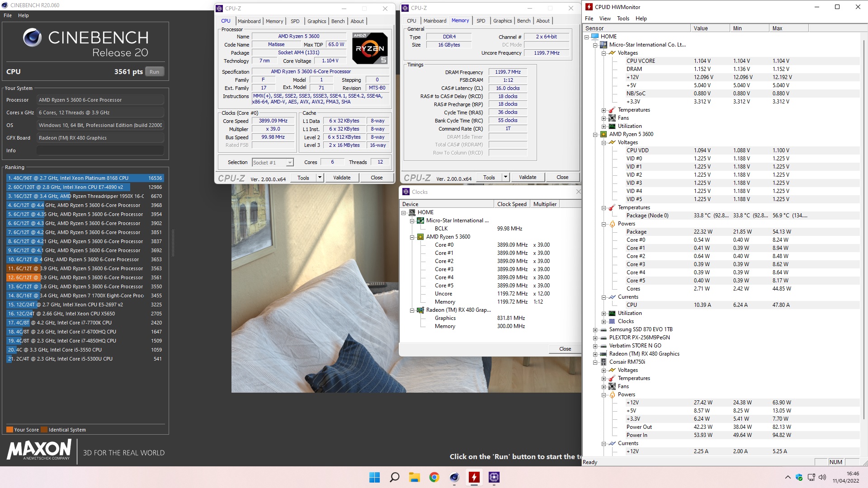The height and width of the screenshot is (488, 868).
Task: Open Cinebench Help menu
Action: coord(24,15)
